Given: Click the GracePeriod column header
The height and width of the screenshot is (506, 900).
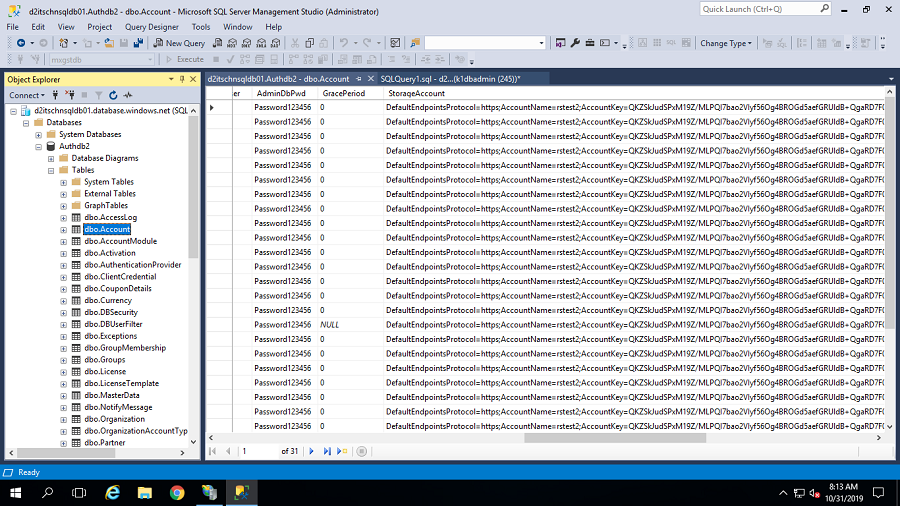Looking at the screenshot, I should (x=344, y=94).
